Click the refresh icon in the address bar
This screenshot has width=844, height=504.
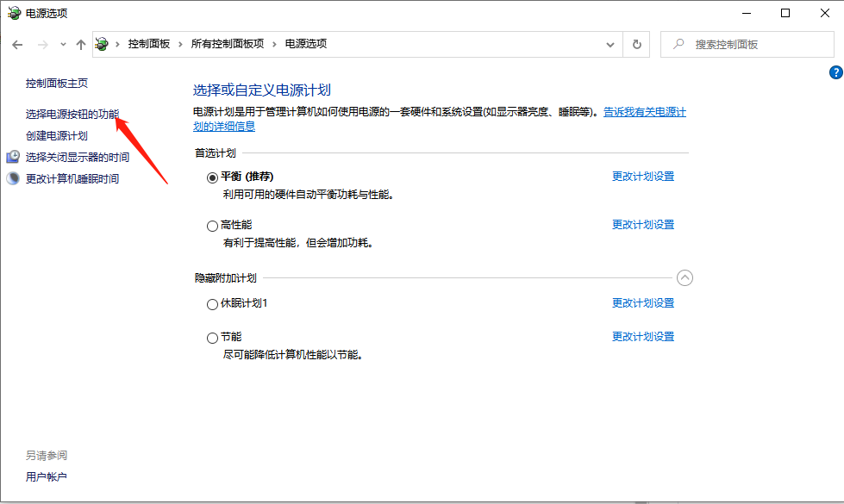pyautogui.click(x=636, y=43)
